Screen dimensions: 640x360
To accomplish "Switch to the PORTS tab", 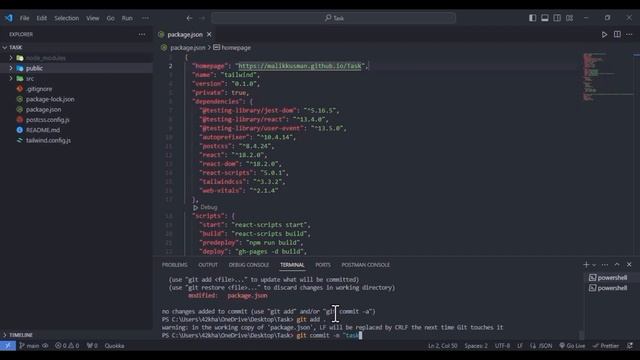I will pyautogui.click(x=323, y=265).
